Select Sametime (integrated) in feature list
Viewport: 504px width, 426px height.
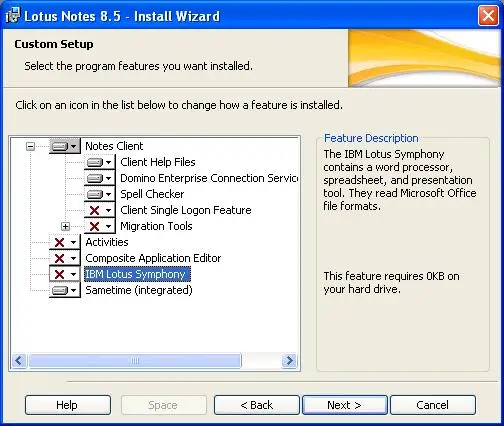[x=139, y=290]
